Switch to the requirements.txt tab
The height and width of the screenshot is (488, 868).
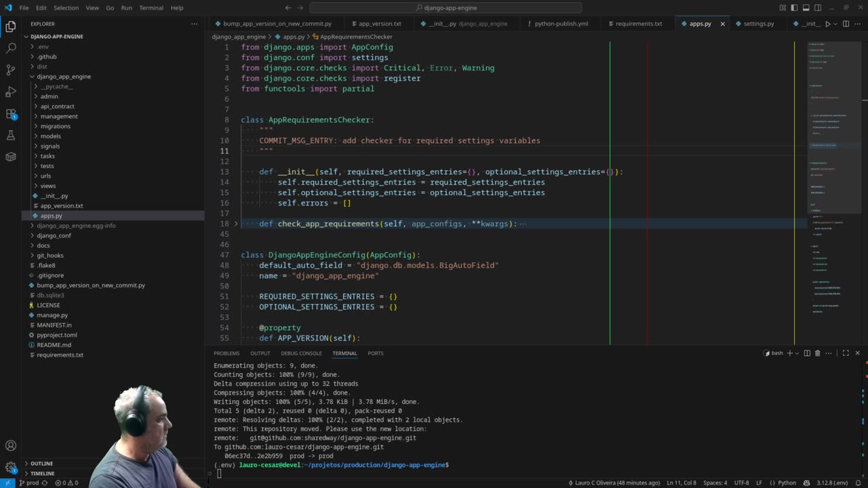point(638,24)
